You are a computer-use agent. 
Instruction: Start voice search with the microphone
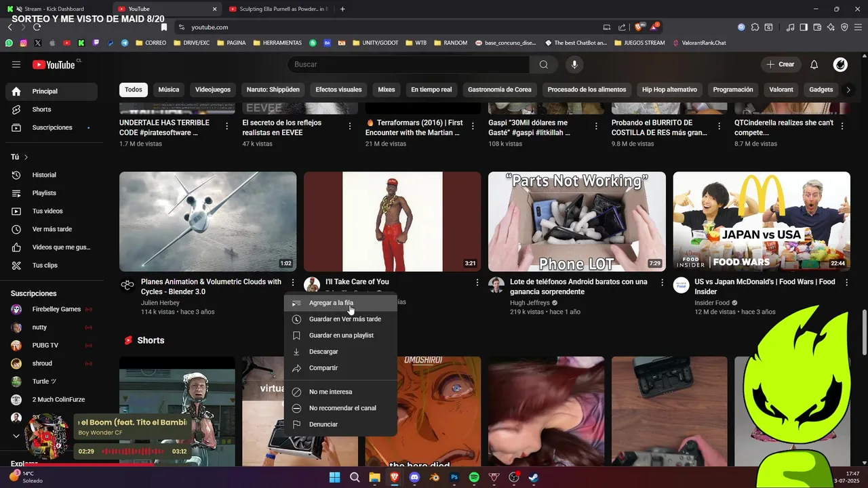(574, 64)
